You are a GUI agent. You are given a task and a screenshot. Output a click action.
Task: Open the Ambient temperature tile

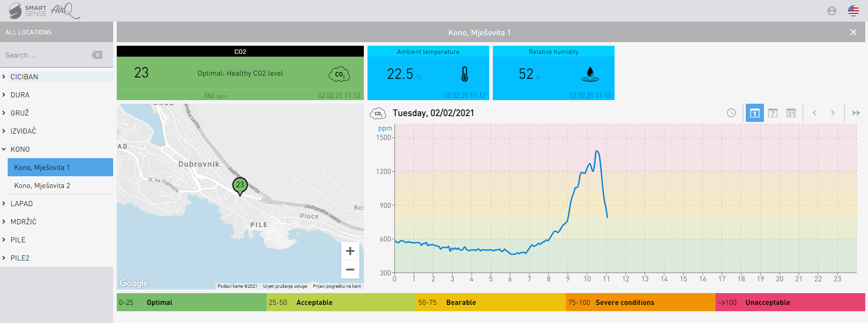click(428, 73)
